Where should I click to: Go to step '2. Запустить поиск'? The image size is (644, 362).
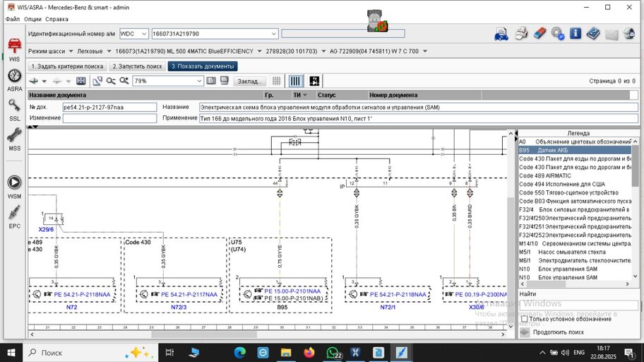coord(138,66)
